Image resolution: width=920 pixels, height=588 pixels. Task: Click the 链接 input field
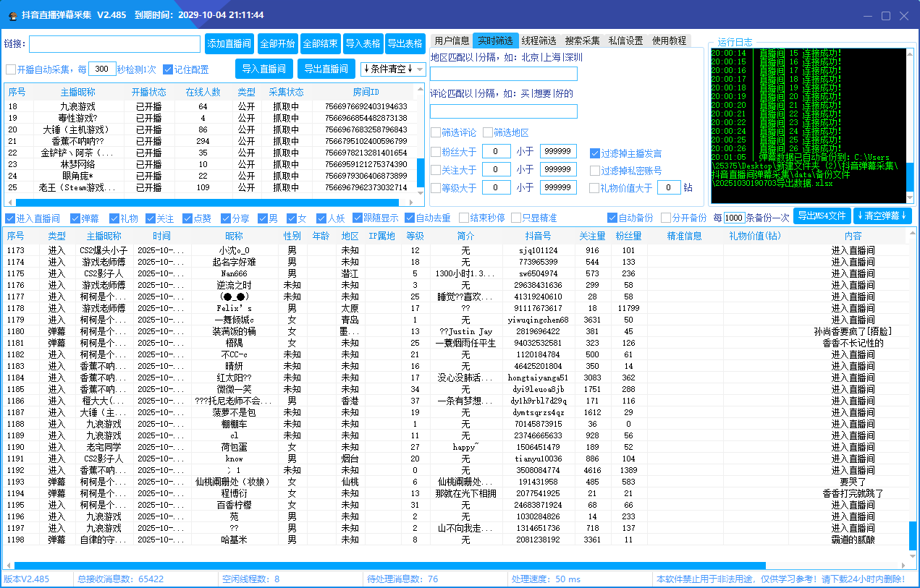pos(114,44)
